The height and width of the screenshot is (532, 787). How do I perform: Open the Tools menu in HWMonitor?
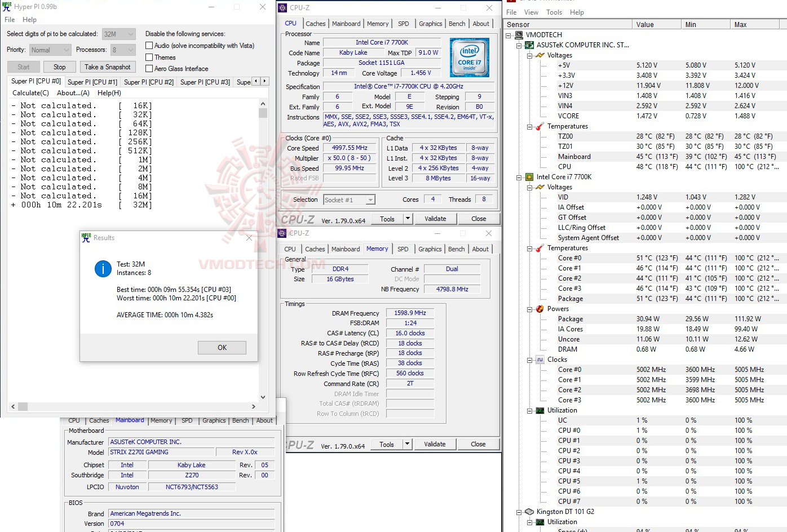point(554,12)
